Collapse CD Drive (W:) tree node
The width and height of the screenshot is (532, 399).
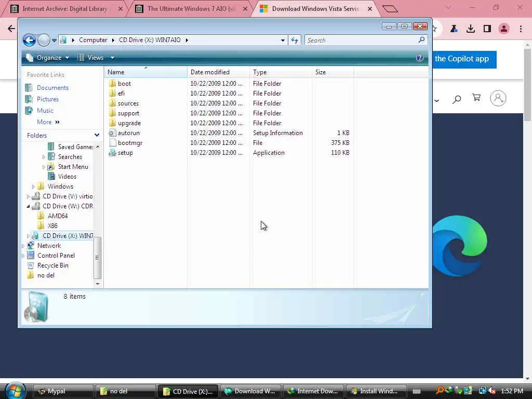pos(28,206)
